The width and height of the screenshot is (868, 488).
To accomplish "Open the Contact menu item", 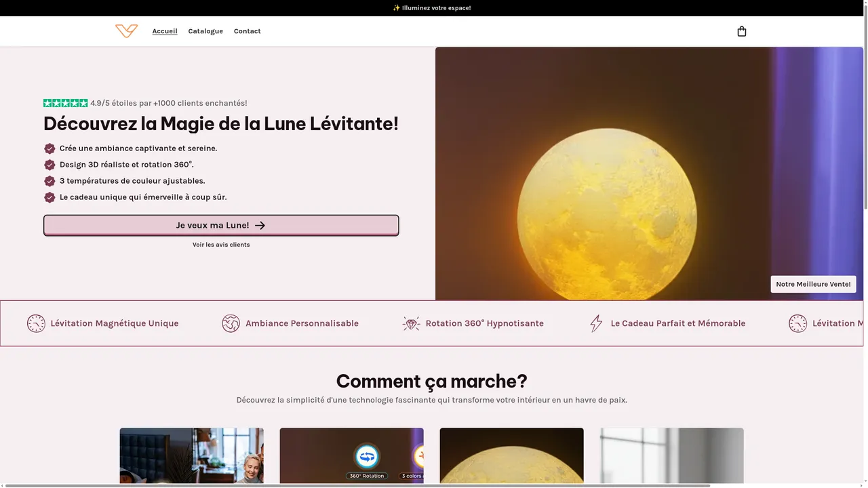I will pyautogui.click(x=248, y=31).
